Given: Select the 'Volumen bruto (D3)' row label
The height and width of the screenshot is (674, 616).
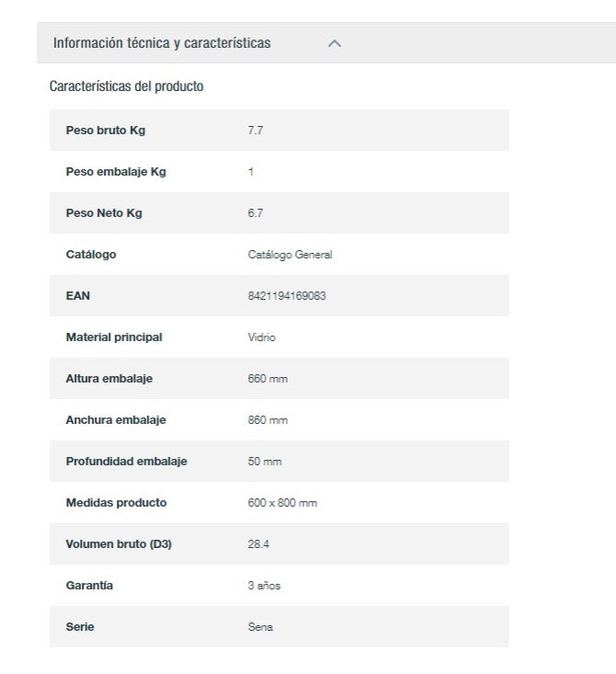Looking at the screenshot, I should [119, 544].
